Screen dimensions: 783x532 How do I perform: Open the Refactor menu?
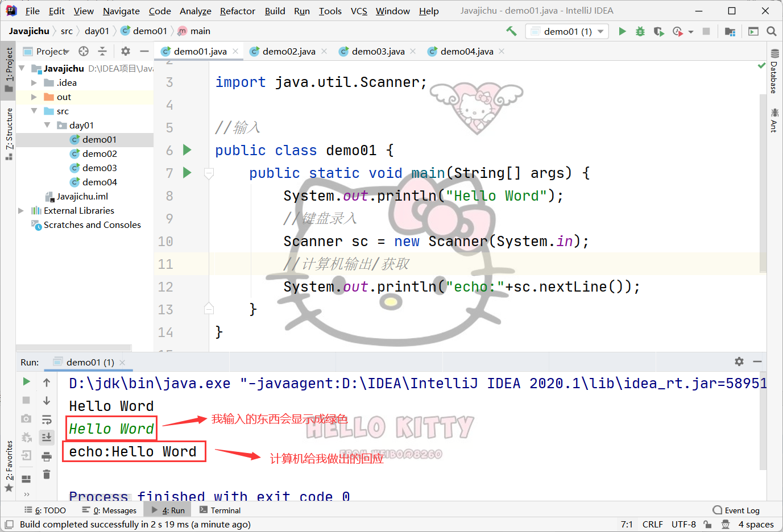coord(238,11)
